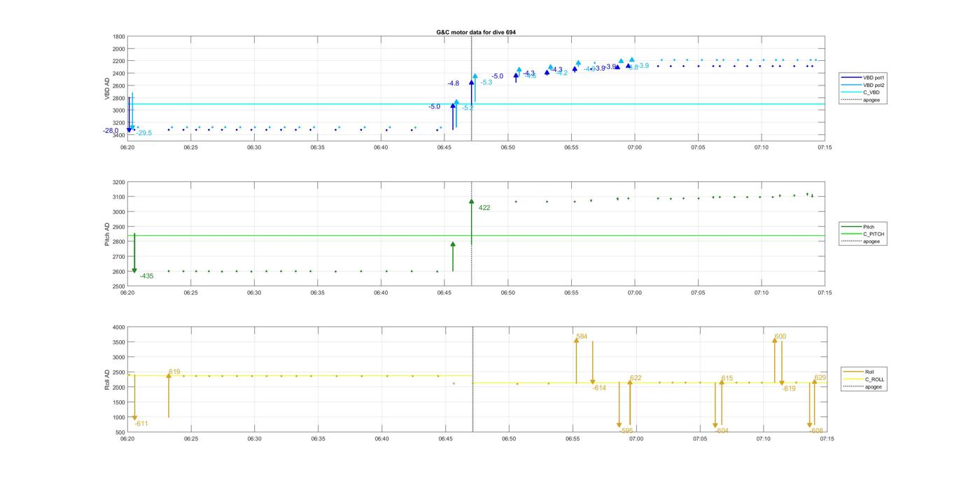Click the "-29.5" VBD data label
The width and height of the screenshot is (980, 485).
(144, 133)
